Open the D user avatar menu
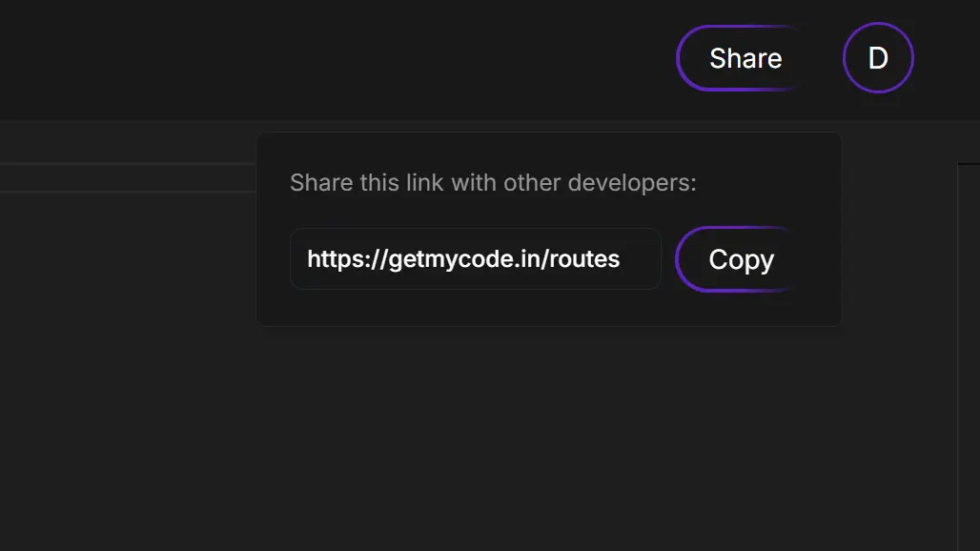The image size is (980, 551). 878,58
